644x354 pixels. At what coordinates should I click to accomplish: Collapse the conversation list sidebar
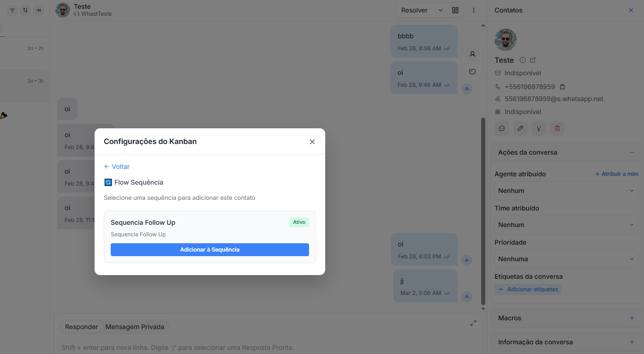[x=38, y=10]
